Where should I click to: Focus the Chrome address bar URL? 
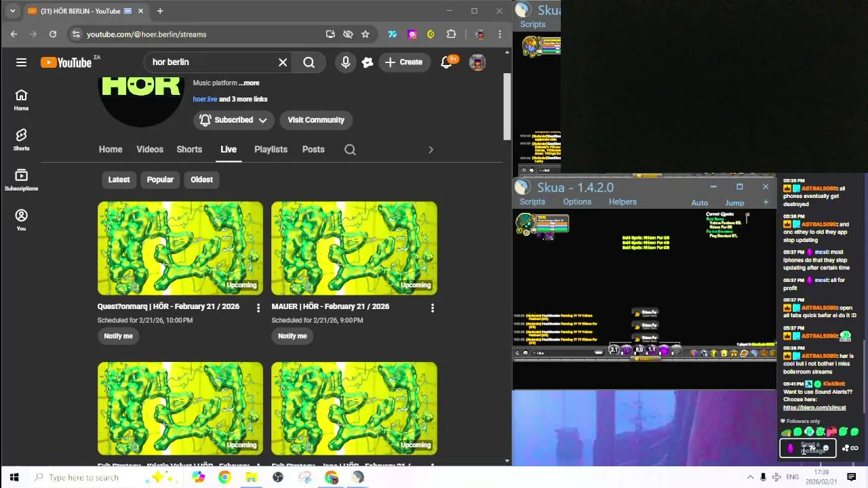(x=146, y=34)
